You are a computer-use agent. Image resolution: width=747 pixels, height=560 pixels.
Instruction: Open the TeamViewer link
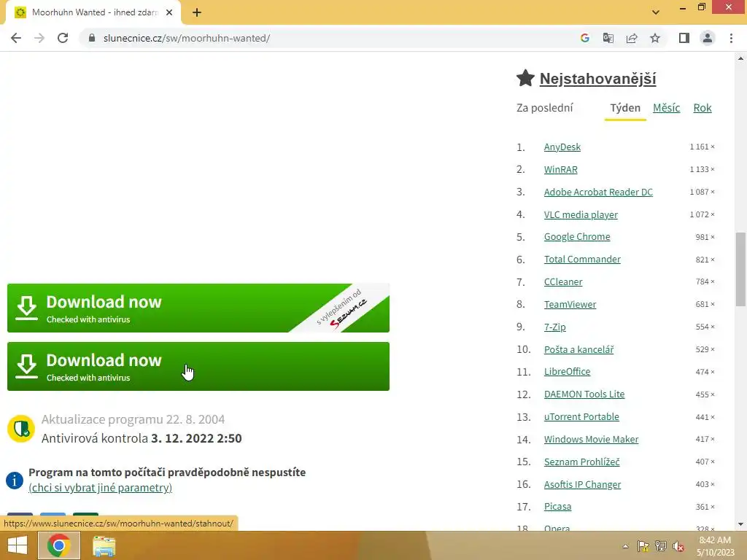click(x=570, y=304)
